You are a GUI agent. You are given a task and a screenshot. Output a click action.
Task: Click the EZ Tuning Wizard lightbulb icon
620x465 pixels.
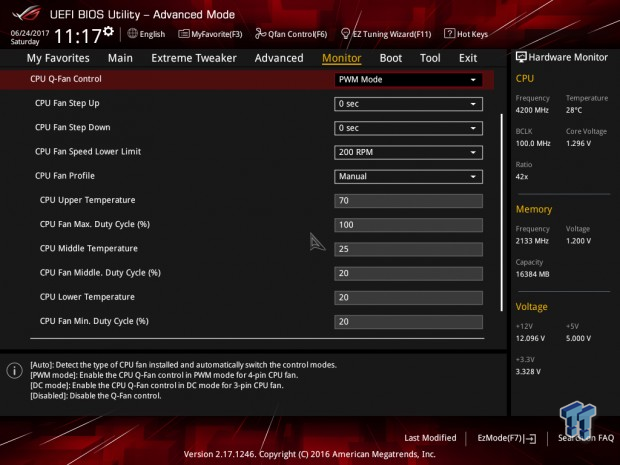click(x=345, y=34)
